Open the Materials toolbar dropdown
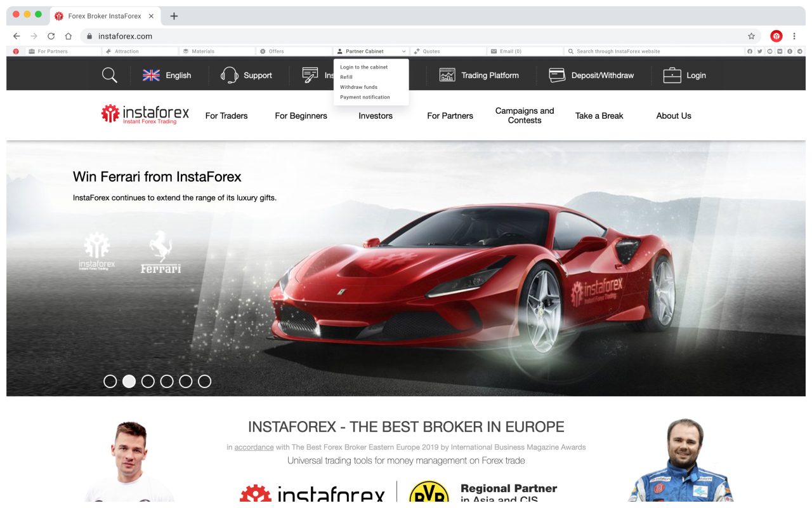Viewport: 812px width, 508px height. (x=217, y=51)
